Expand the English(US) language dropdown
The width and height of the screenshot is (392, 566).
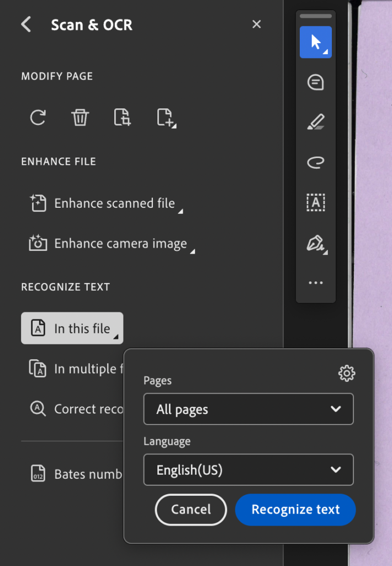click(x=248, y=470)
